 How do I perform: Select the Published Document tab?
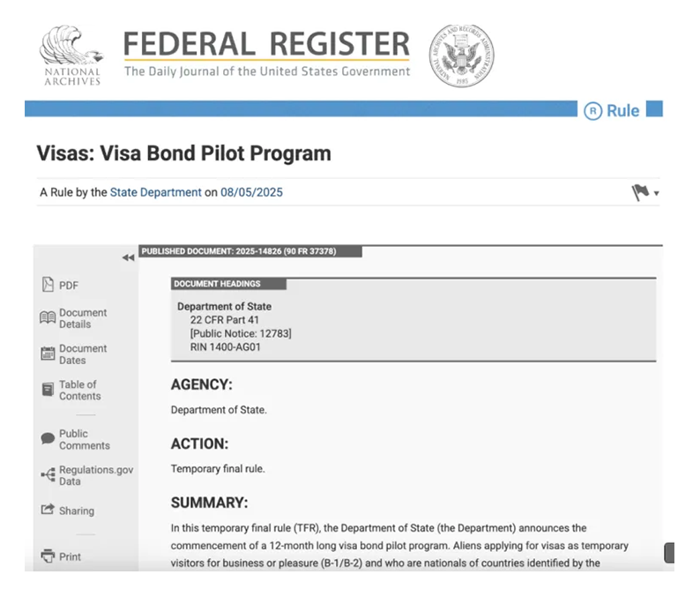coord(250,251)
